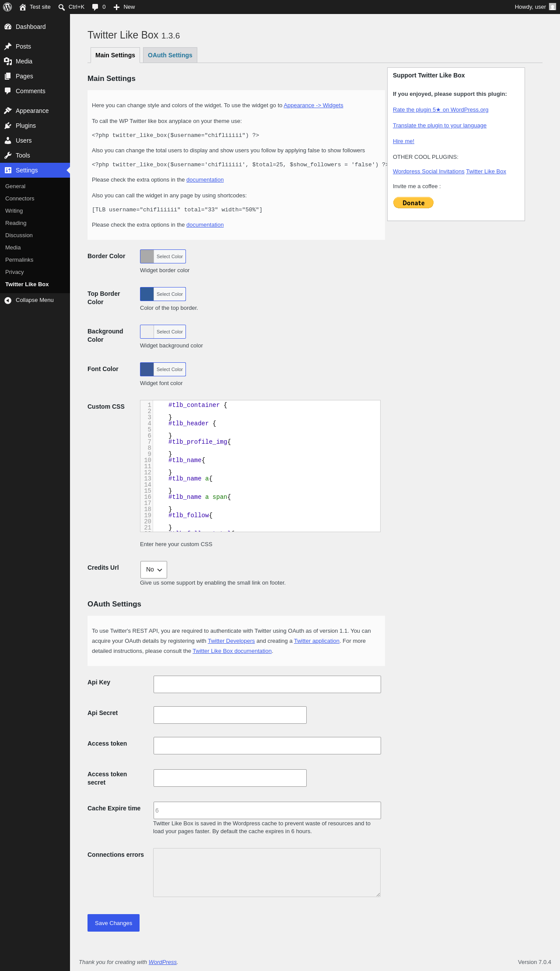
Task: Click the Comments sidebar icon
Action: click(8, 91)
